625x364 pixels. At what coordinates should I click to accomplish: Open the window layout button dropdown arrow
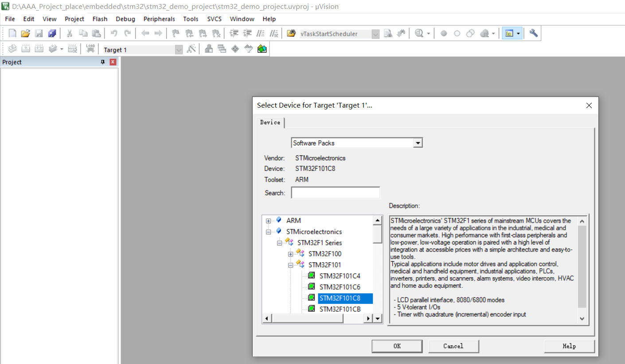tap(518, 34)
